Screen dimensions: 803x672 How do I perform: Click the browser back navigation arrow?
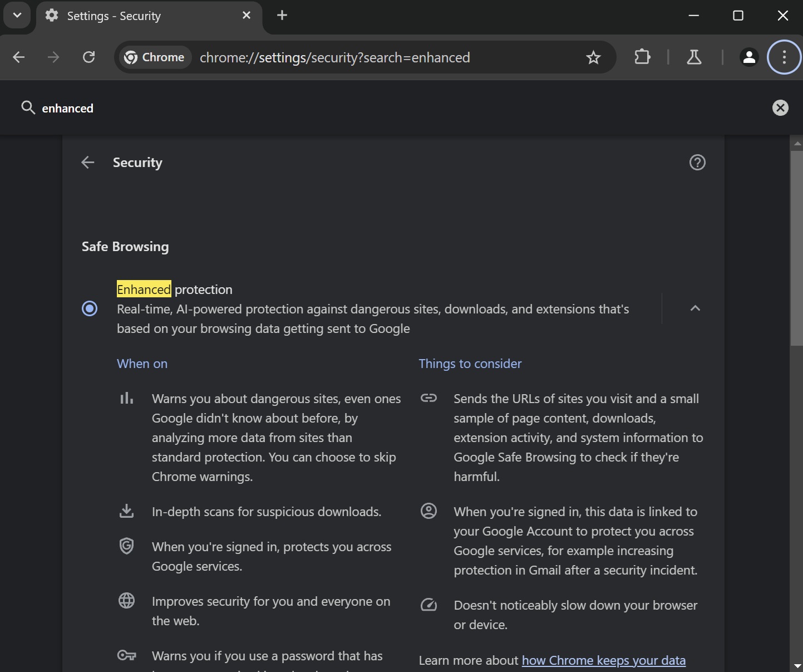pos(18,57)
